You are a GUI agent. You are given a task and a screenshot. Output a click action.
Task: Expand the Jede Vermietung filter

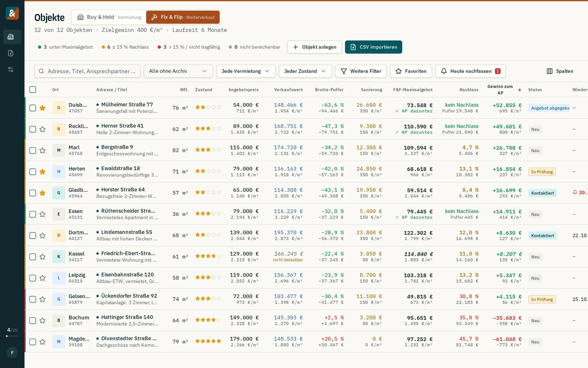[246, 71]
